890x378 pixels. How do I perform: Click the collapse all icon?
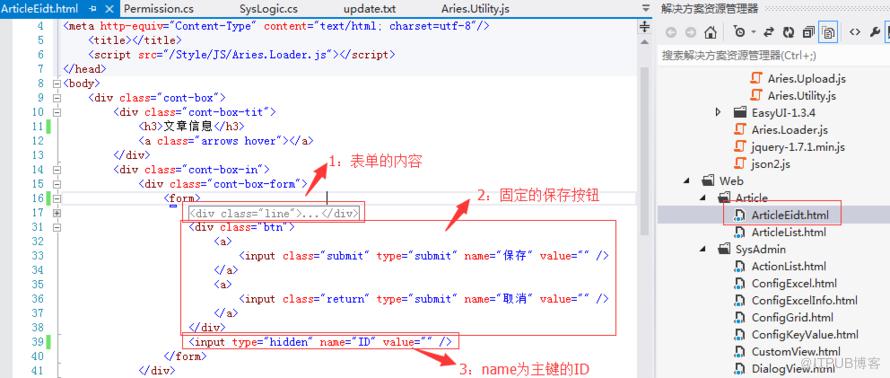[x=808, y=33]
